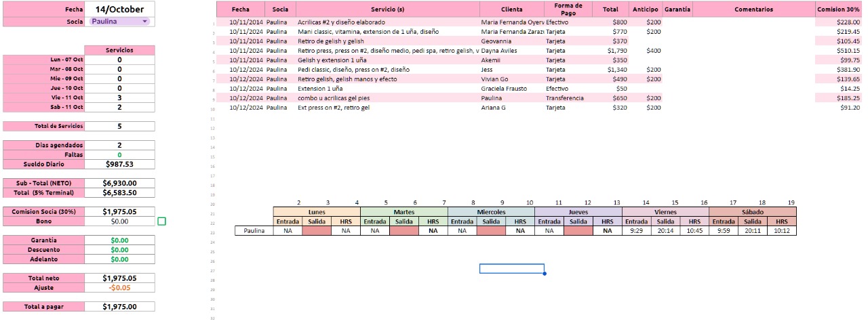Image resolution: width=868 pixels, height=321 pixels.
Task: Click the Viernes Entrada time 9:29
Action: point(636,231)
